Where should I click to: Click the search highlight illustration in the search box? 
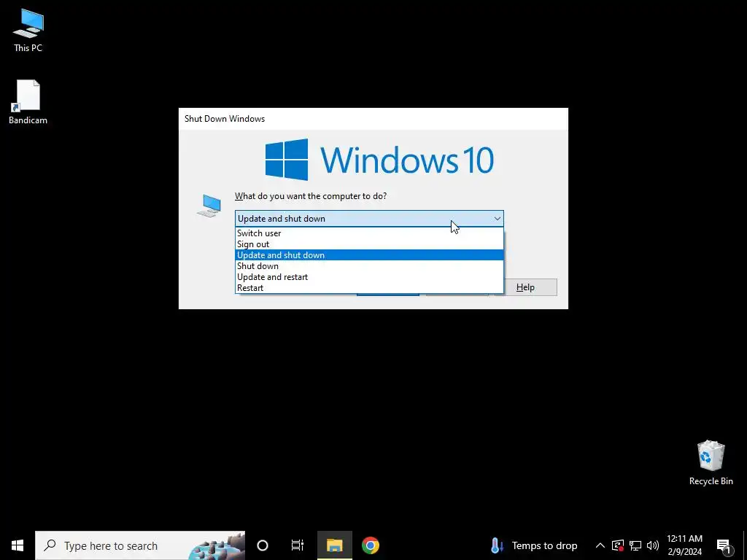[x=217, y=546]
